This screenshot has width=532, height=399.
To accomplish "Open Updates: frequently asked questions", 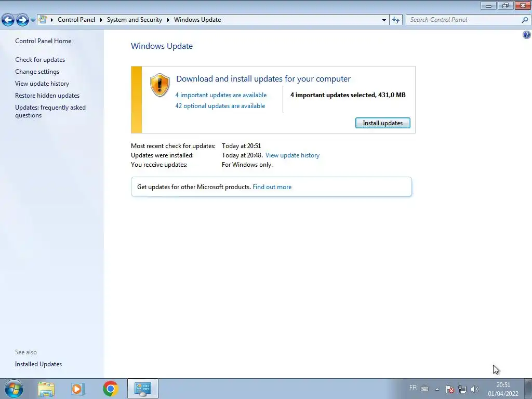I will pyautogui.click(x=50, y=111).
